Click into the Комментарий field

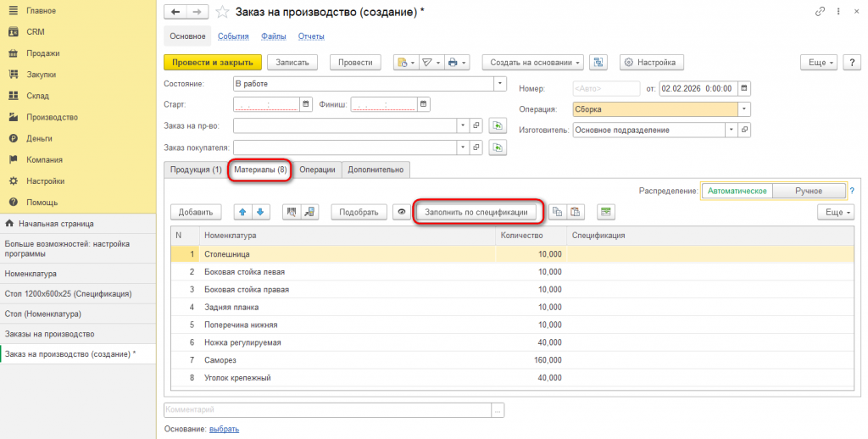[327, 410]
